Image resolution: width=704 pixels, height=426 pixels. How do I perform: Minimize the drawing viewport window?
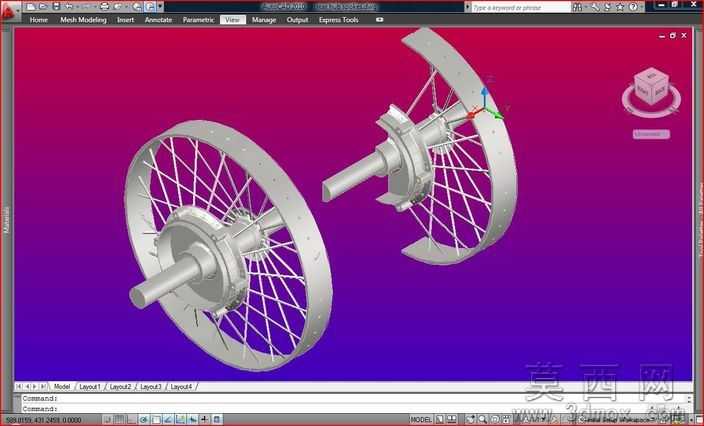662,36
